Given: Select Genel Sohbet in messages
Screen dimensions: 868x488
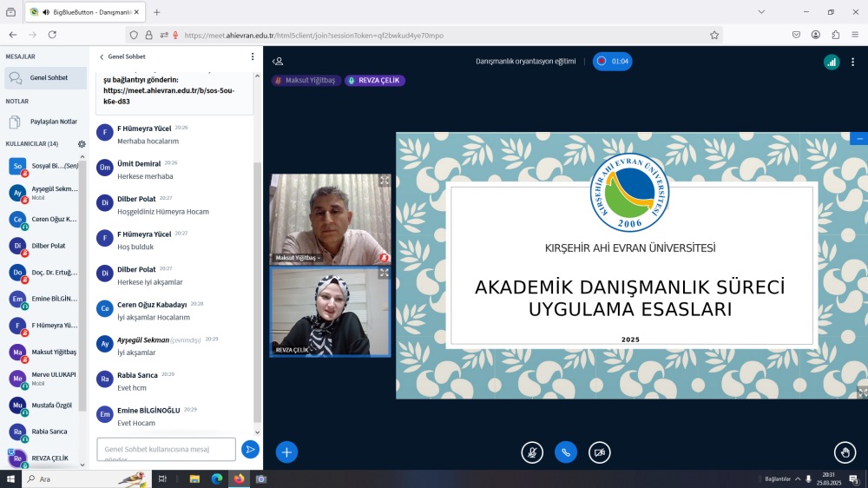Looking at the screenshot, I should [x=45, y=78].
